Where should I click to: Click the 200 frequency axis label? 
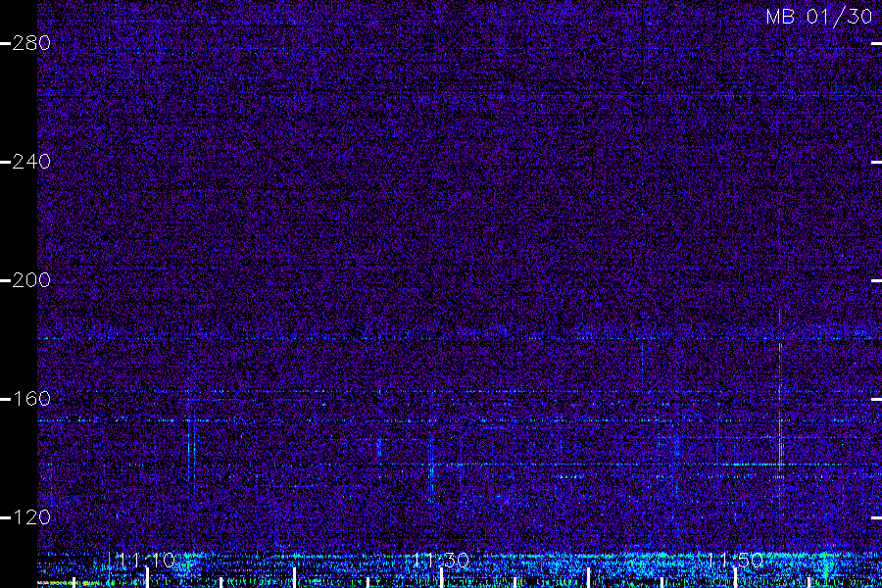point(31,280)
